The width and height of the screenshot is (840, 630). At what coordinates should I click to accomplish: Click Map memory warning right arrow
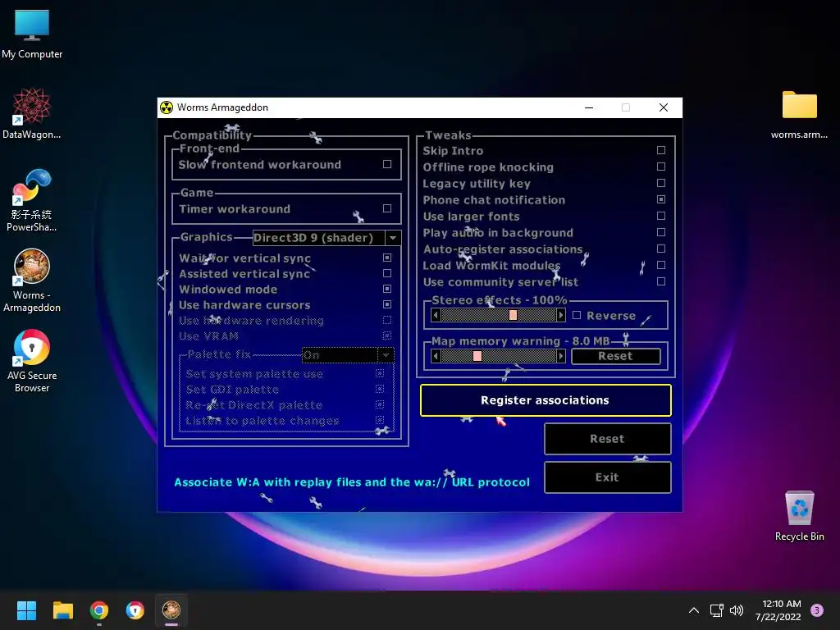click(561, 356)
